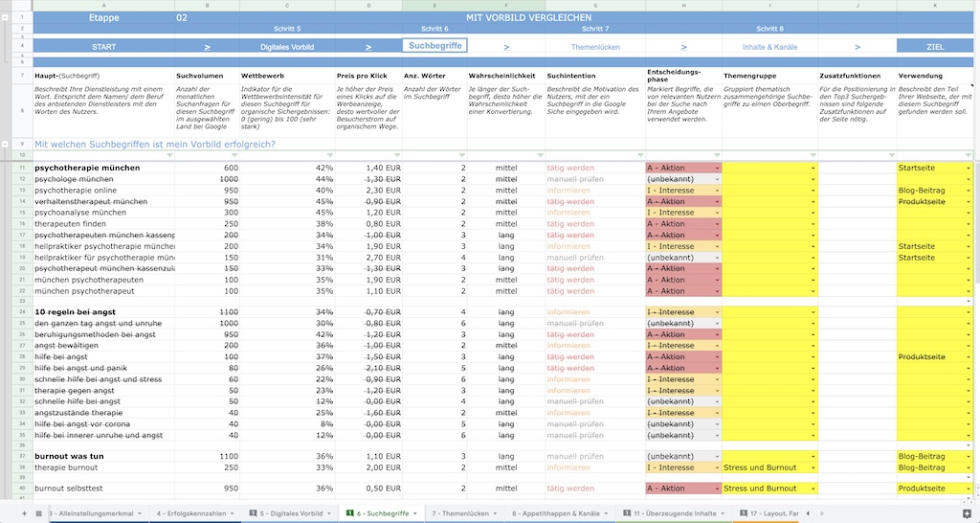Screen dimensions: 980x523
Task: Collapse the row group at row 9
Action: [5, 144]
